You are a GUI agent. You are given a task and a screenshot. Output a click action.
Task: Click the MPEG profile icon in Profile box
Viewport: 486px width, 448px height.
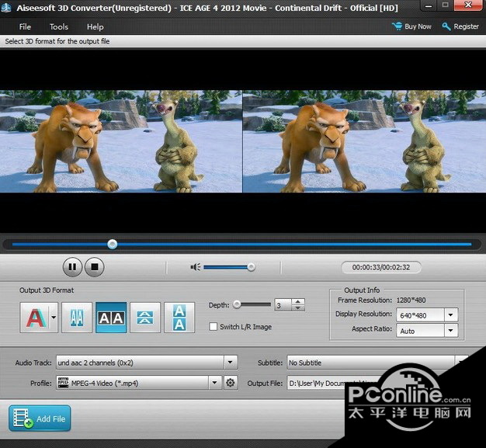(x=63, y=383)
